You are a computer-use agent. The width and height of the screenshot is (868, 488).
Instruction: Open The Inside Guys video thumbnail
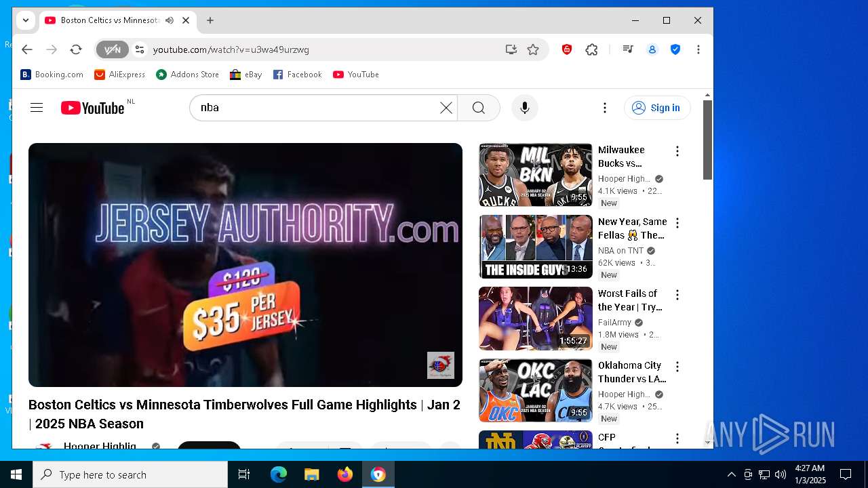536,247
